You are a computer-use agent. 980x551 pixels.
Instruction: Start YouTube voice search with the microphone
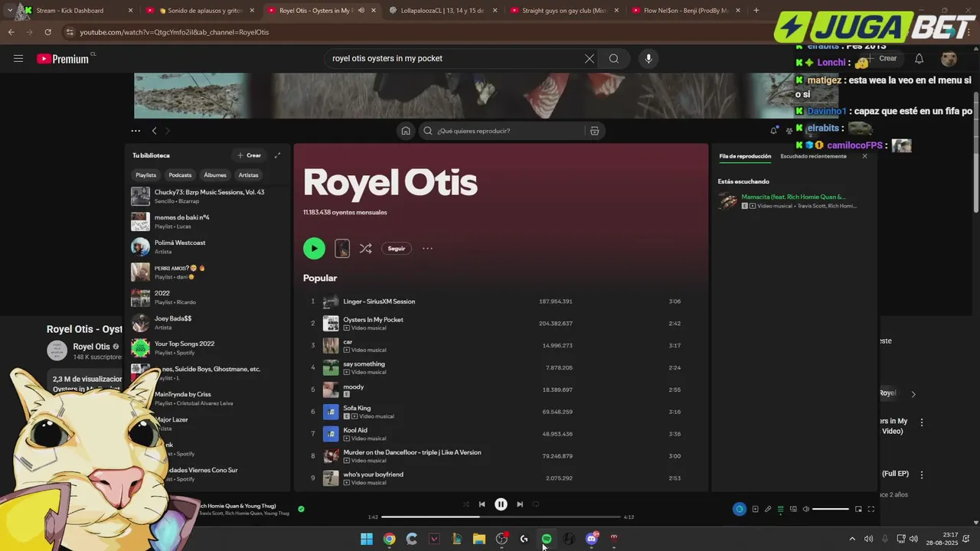tap(648, 58)
